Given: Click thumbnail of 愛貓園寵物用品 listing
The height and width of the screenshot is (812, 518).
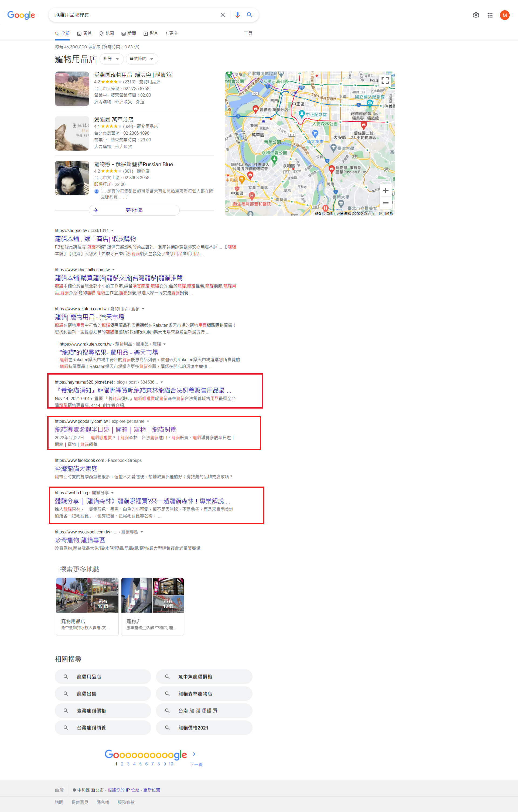Looking at the screenshot, I should point(72,89).
